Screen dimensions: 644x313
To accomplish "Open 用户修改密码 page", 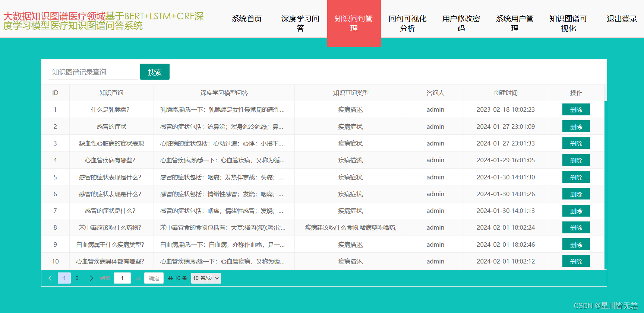I will coord(461,23).
